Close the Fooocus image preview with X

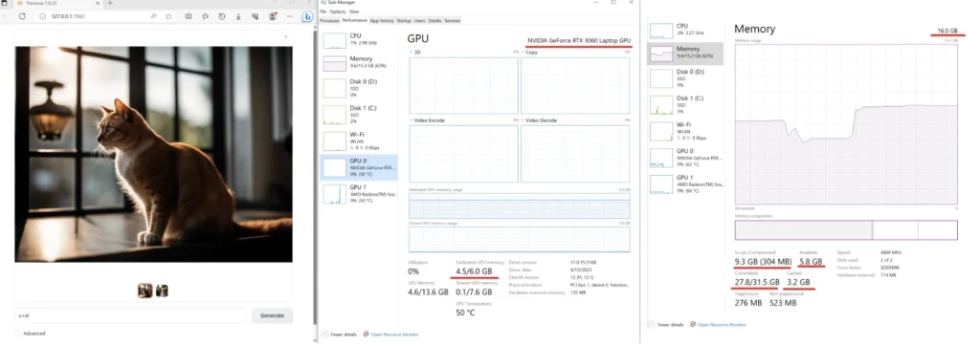pos(286,38)
